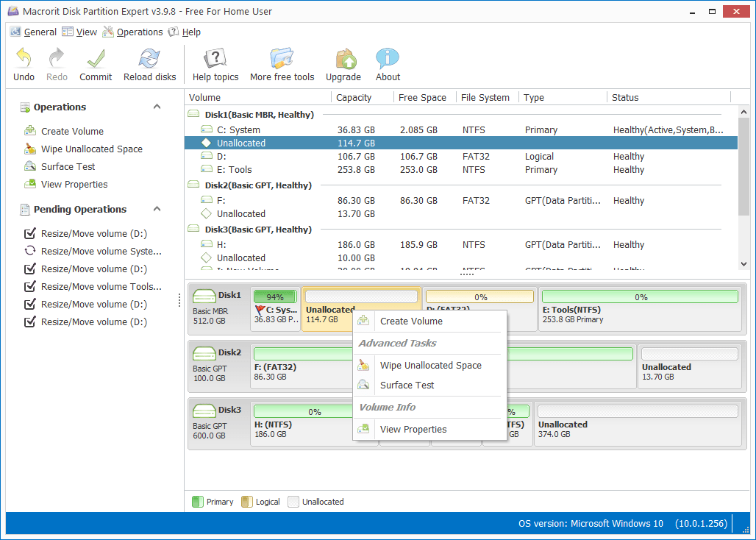Collapse the Disk1(Basic MBR, Healthy) tree entry

[x=193, y=114]
